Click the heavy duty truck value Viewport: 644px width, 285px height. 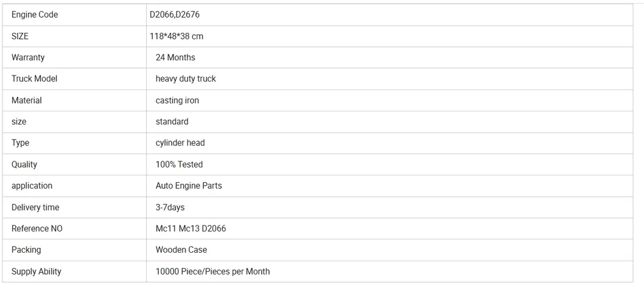186,79
